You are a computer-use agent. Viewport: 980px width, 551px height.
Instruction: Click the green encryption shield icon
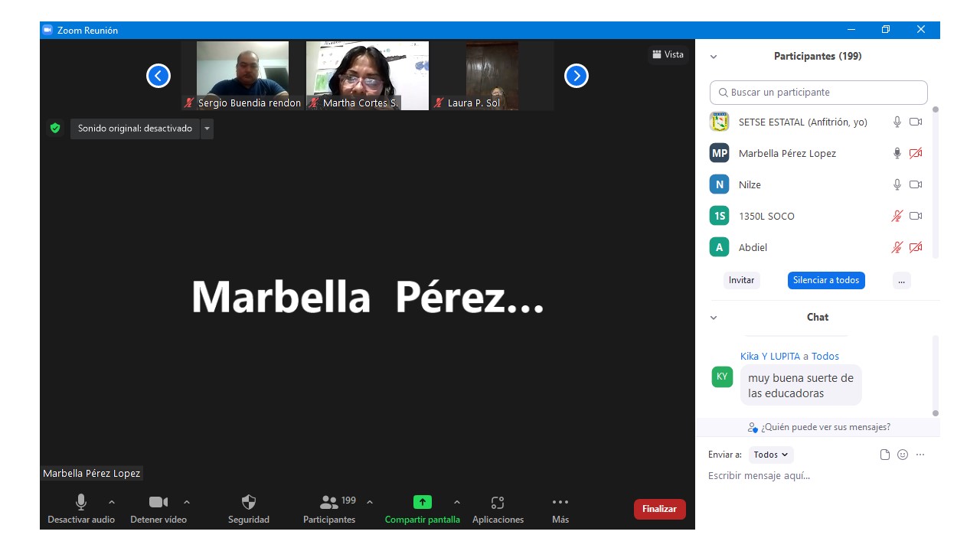pos(55,129)
